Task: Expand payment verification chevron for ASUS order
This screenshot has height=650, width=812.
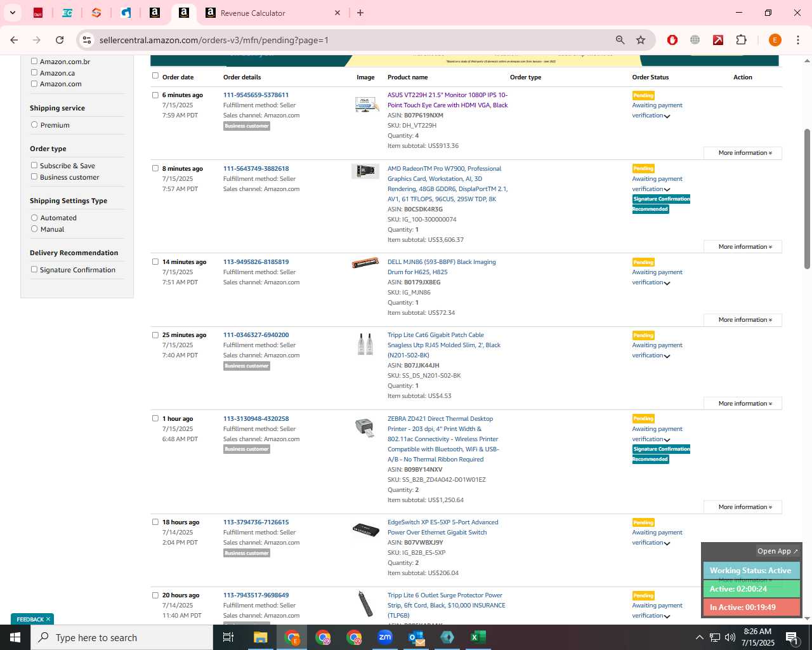Action: click(667, 116)
